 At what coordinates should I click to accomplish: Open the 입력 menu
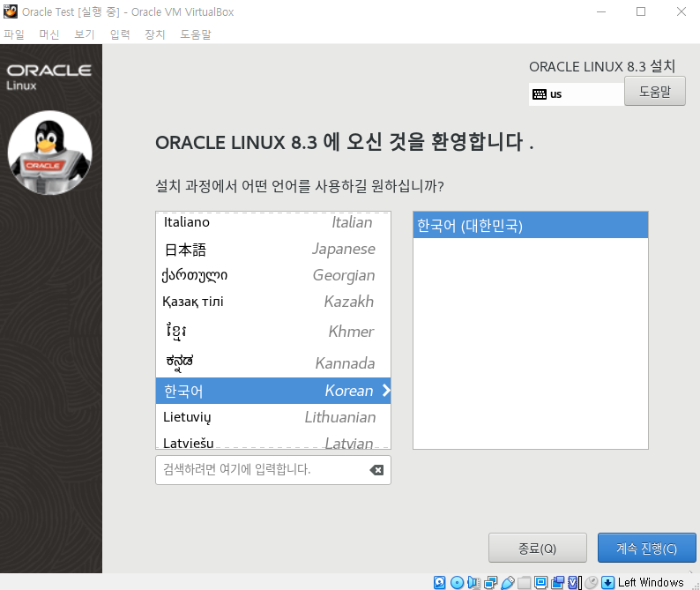pyautogui.click(x=120, y=34)
